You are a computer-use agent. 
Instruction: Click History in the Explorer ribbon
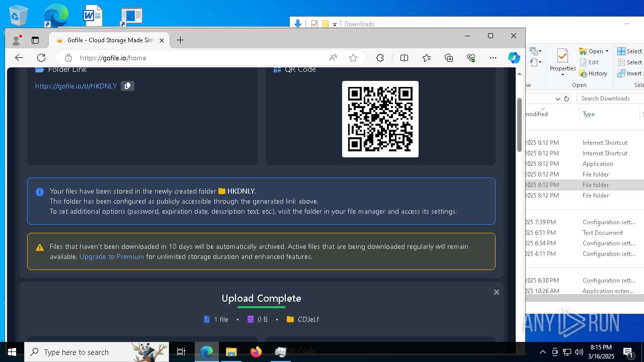click(593, 73)
